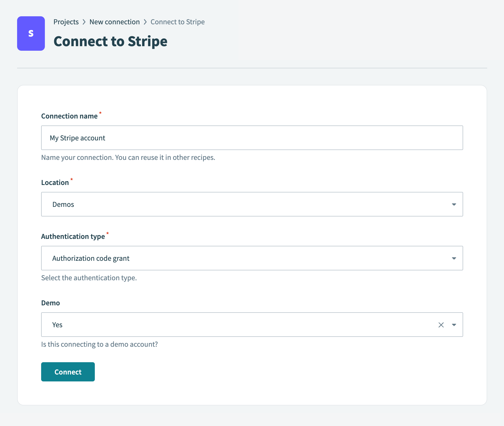
Task: Open New connection from the breadcrumb trail
Action: [115, 22]
